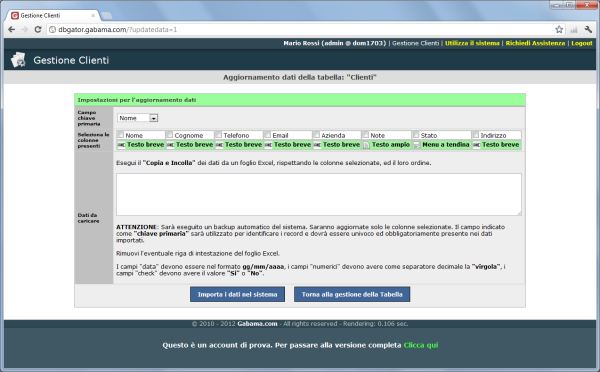Click the Logout link
This screenshot has width=600, height=372.
(582, 43)
